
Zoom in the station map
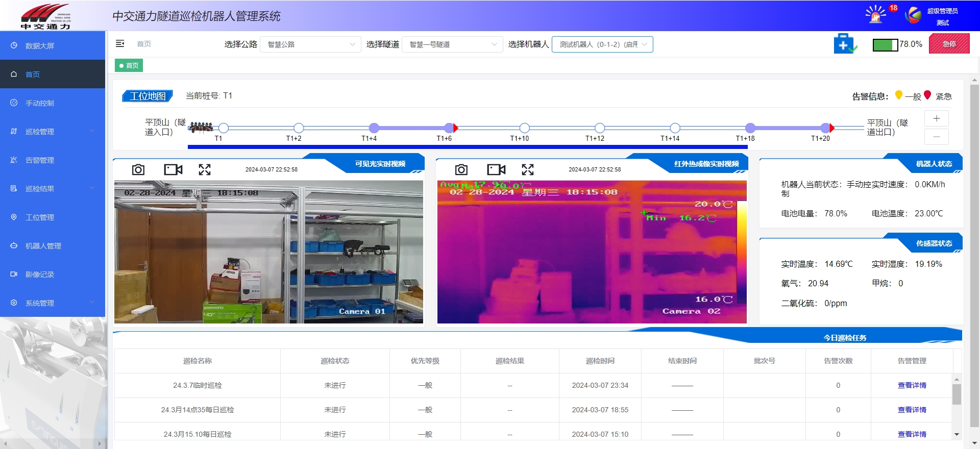pos(937,118)
